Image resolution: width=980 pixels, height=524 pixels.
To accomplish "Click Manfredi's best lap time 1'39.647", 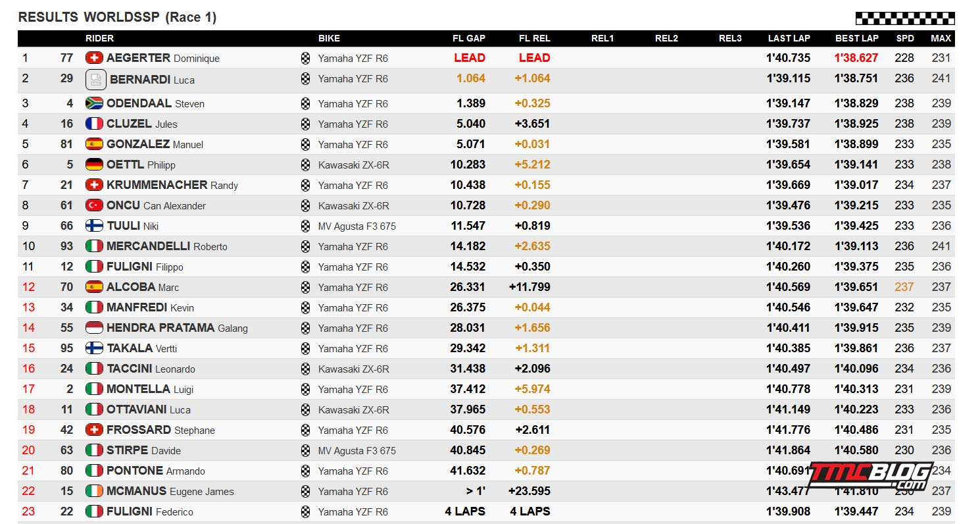I will [856, 307].
